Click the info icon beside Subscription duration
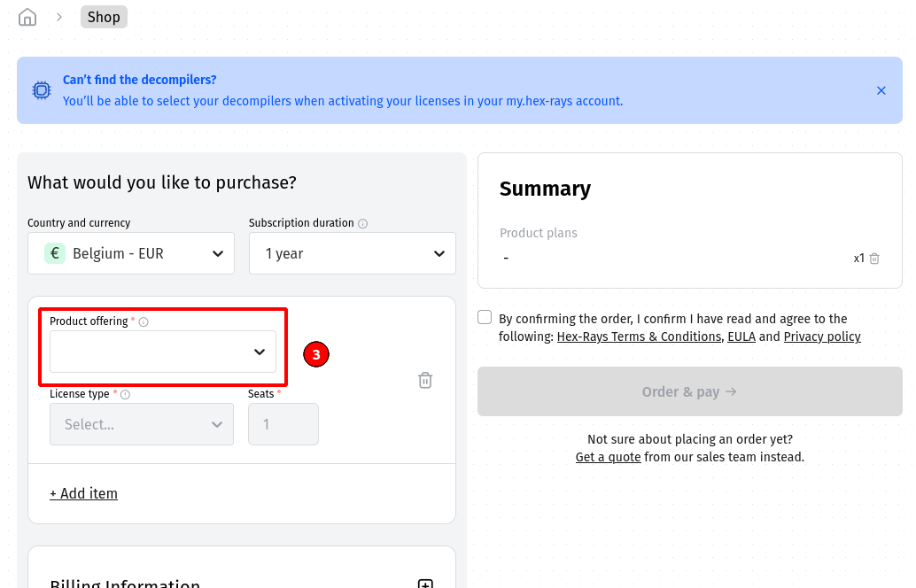This screenshot has height=588, width=916. coord(363,224)
